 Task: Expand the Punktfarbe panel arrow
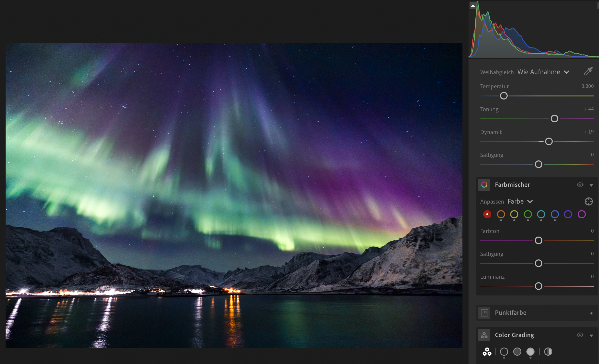[591, 313]
